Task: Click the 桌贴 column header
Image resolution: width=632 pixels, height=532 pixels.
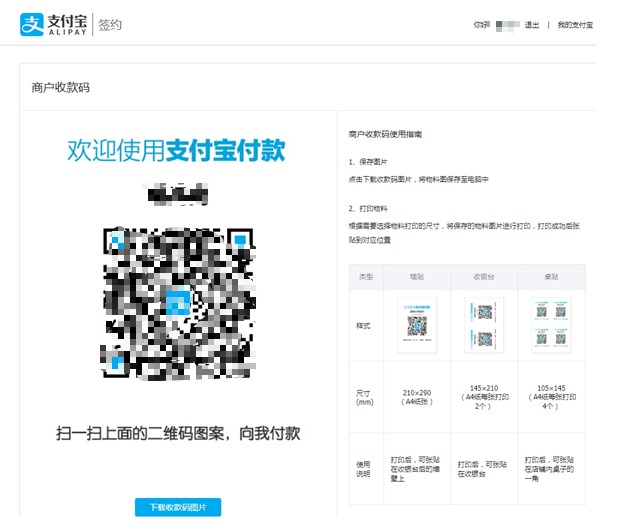Action: pos(551,276)
